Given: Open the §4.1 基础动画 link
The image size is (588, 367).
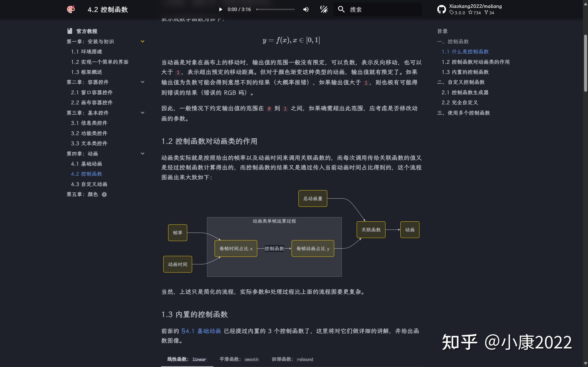Looking at the screenshot, I should (x=201, y=331).
